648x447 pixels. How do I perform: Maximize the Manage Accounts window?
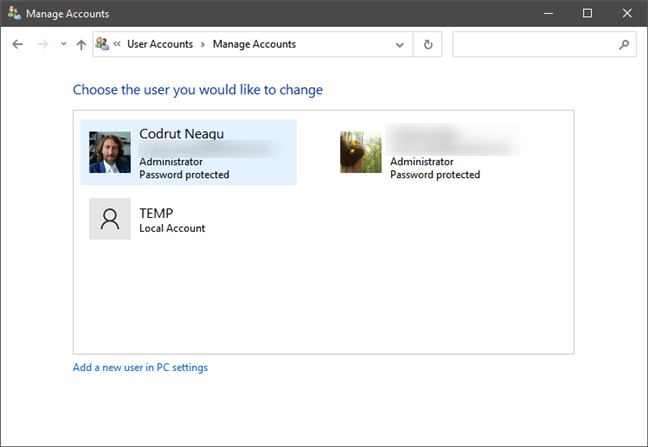coord(587,13)
